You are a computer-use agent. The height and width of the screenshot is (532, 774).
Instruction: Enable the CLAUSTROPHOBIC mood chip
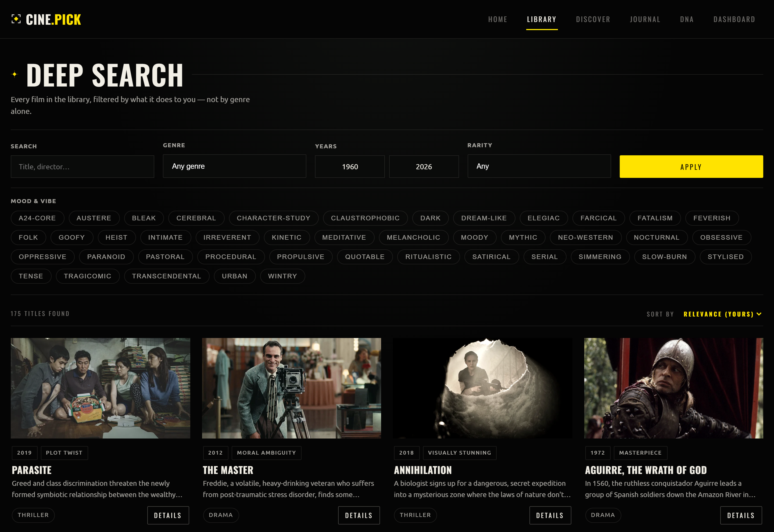coord(365,218)
